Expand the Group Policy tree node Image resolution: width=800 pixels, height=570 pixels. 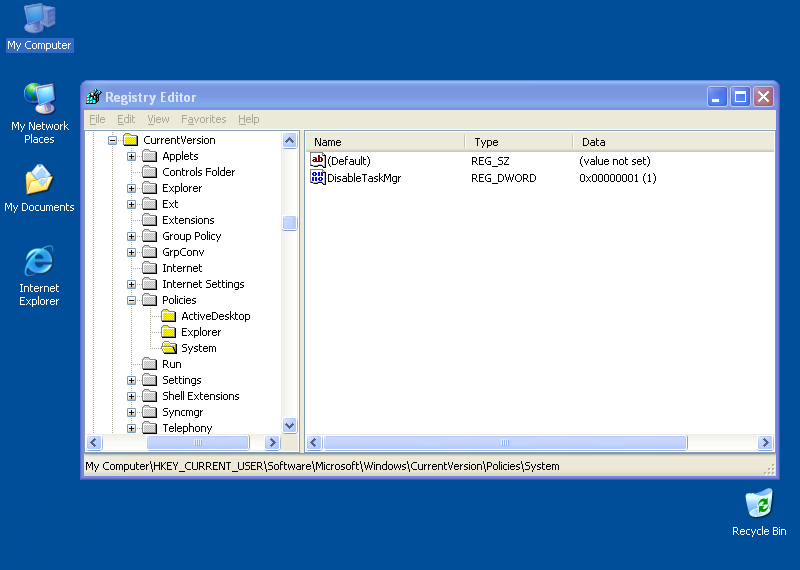(x=131, y=236)
